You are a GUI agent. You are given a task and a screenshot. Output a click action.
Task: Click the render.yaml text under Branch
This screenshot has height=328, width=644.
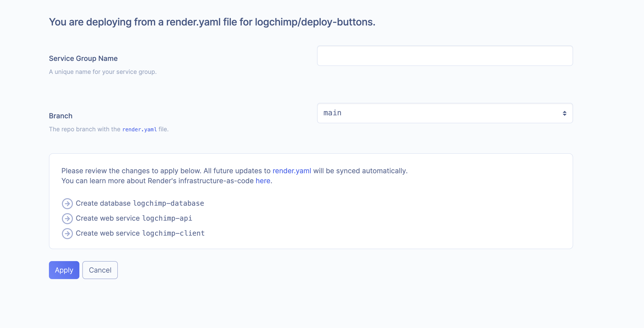pyautogui.click(x=139, y=129)
